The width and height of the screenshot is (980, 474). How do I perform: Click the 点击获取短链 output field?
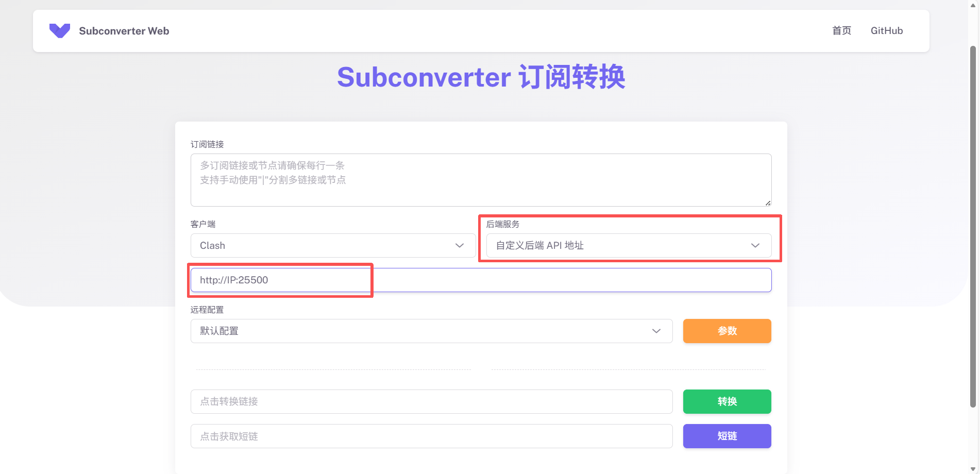click(x=431, y=436)
